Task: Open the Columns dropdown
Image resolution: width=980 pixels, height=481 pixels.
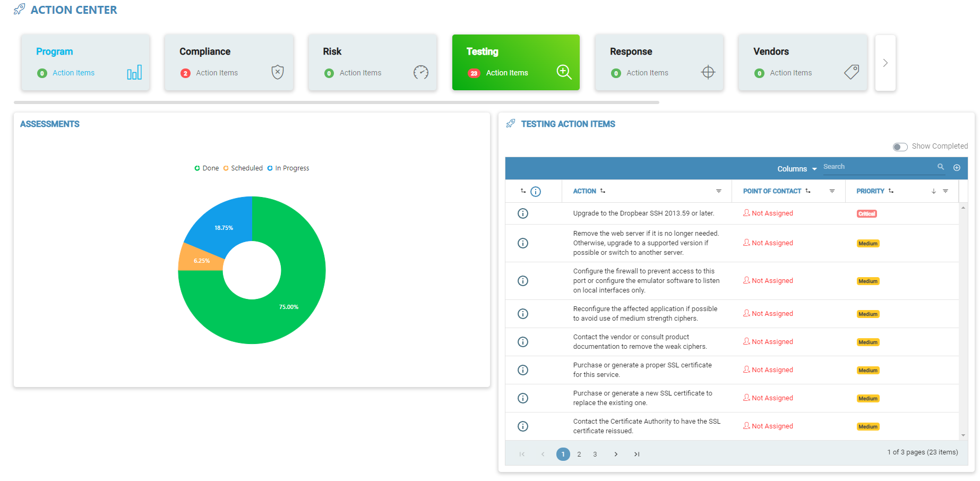Action: point(796,169)
